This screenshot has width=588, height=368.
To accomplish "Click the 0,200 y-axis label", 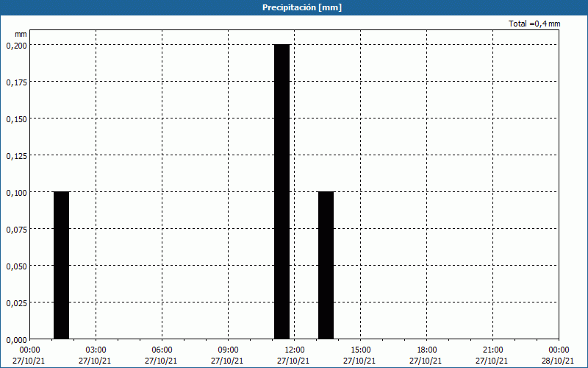I will (x=16, y=46).
